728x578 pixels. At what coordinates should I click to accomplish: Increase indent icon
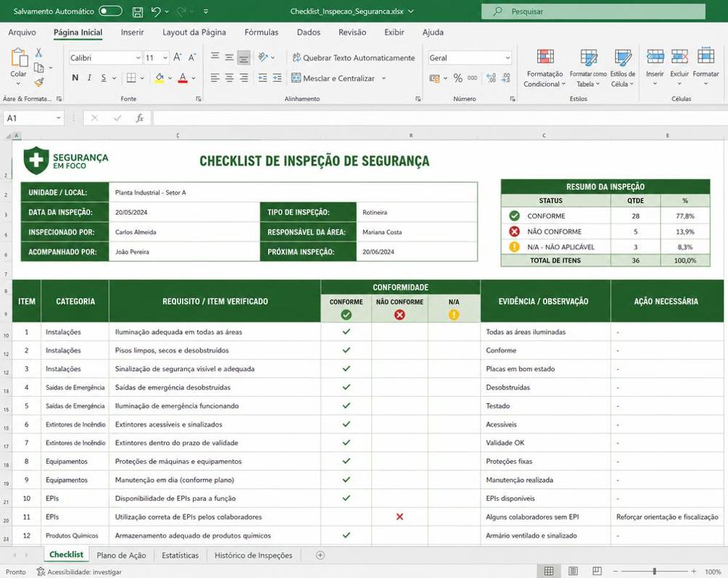277,78
